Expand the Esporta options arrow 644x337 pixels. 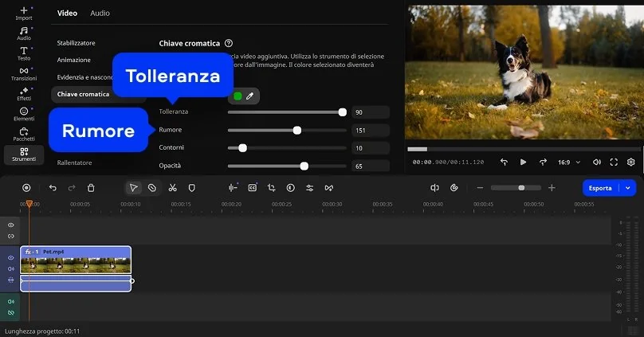coord(629,188)
